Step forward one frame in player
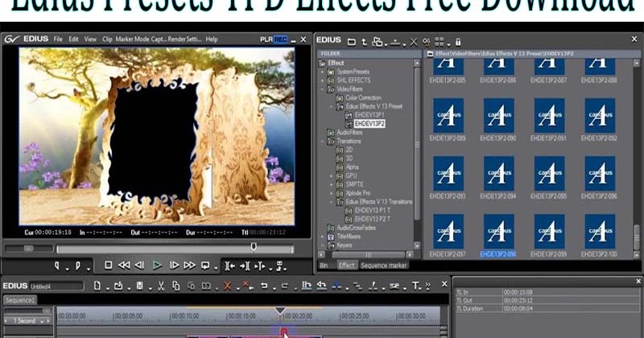 tap(174, 266)
